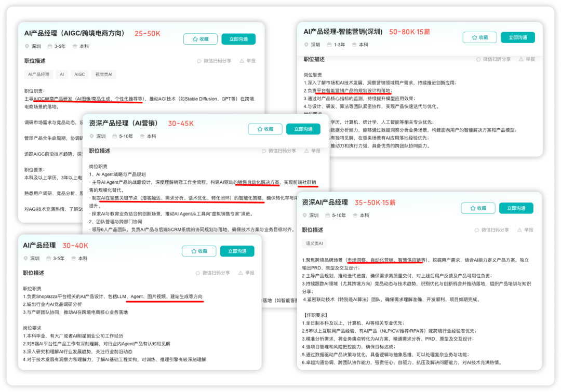Click 收藏 on 30-40K AI产品经理 card
Screen dimensions: 561x392
[x=199, y=251]
